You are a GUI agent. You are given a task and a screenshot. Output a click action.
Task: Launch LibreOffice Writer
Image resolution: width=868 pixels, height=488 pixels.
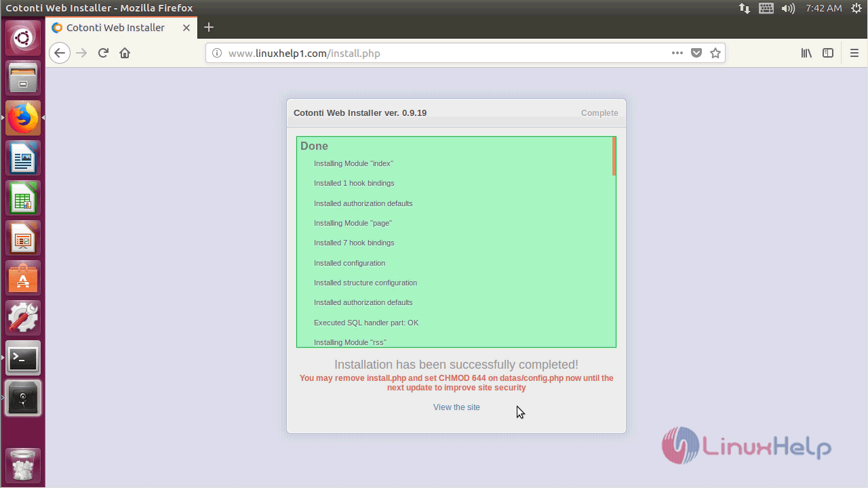[23, 158]
